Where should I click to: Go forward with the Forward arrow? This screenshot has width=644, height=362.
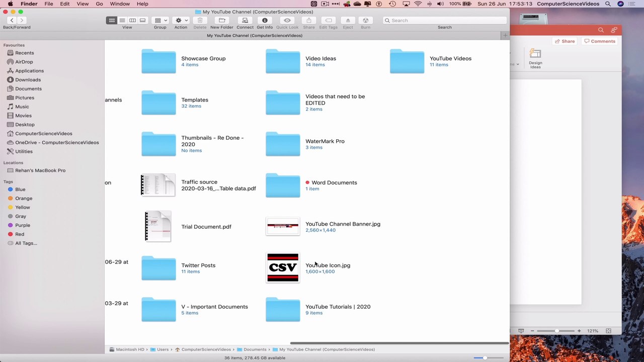point(22,20)
